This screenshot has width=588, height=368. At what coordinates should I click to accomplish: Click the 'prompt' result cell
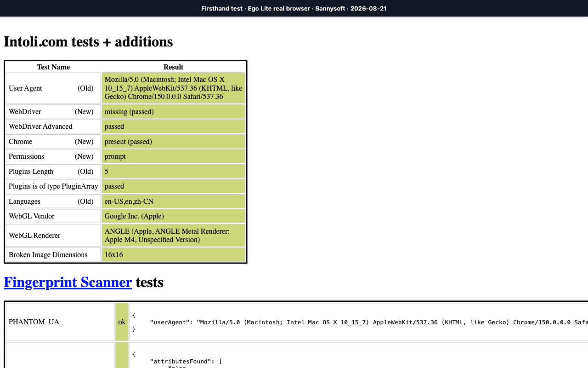click(x=173, y=156)
